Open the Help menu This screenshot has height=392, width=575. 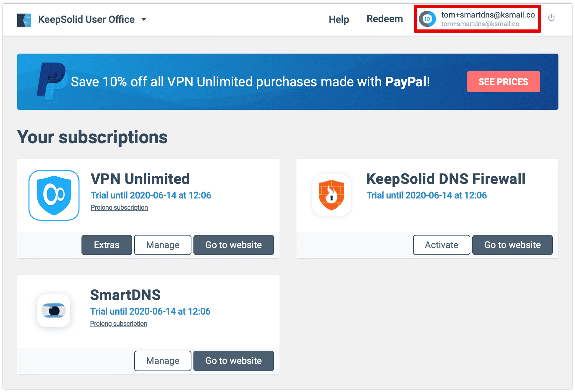tap(339, 19)
